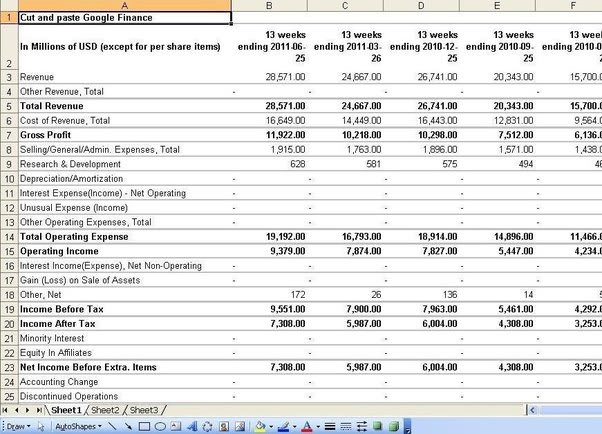
Task: Open Drawing Toolbar Options at toolbar end
Action: [x=408, y=427]
